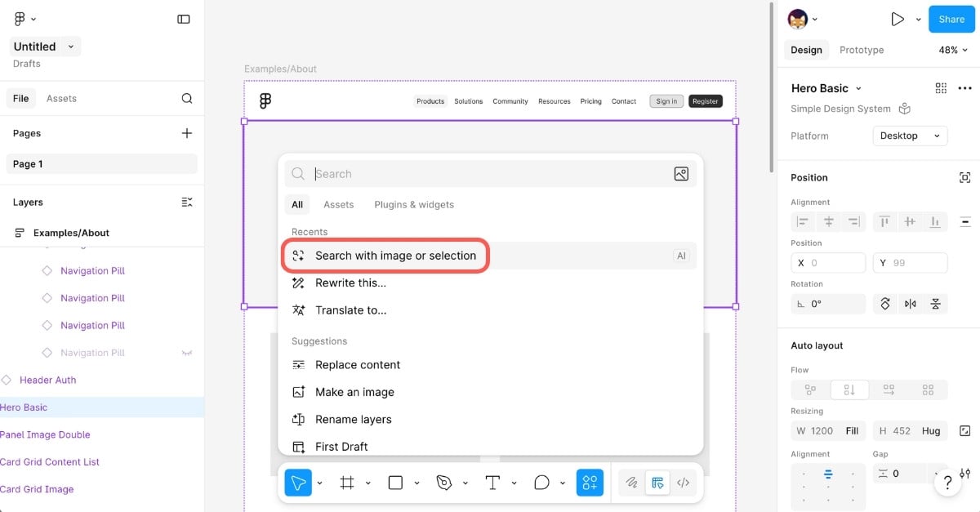Switch to the Prototype tab
980x512 pixels.
[x=862, y=50]
